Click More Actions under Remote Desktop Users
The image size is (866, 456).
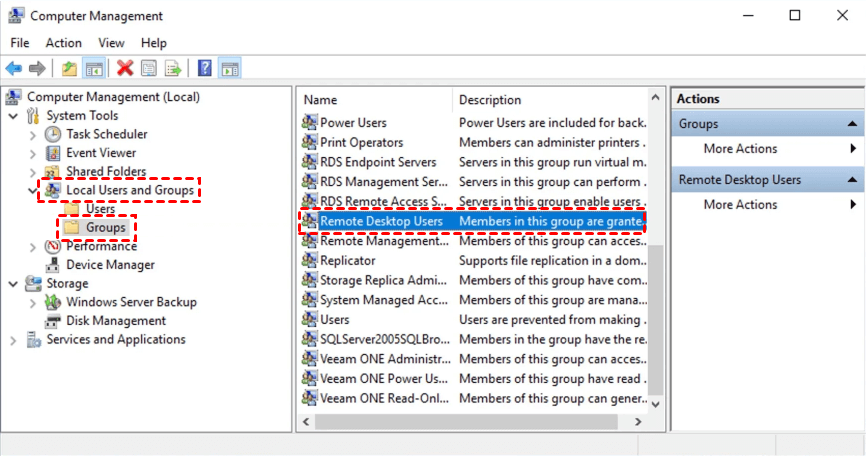740,205
